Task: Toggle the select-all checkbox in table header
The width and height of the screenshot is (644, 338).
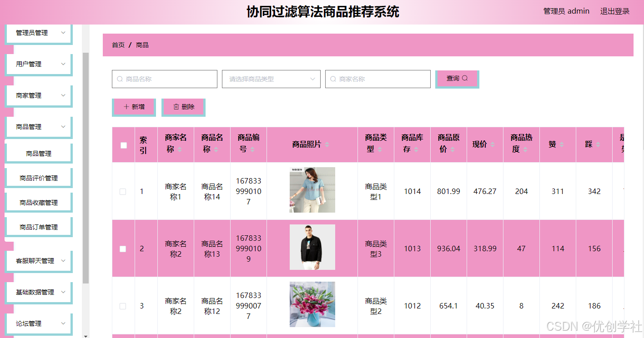Action: (123, 145)
